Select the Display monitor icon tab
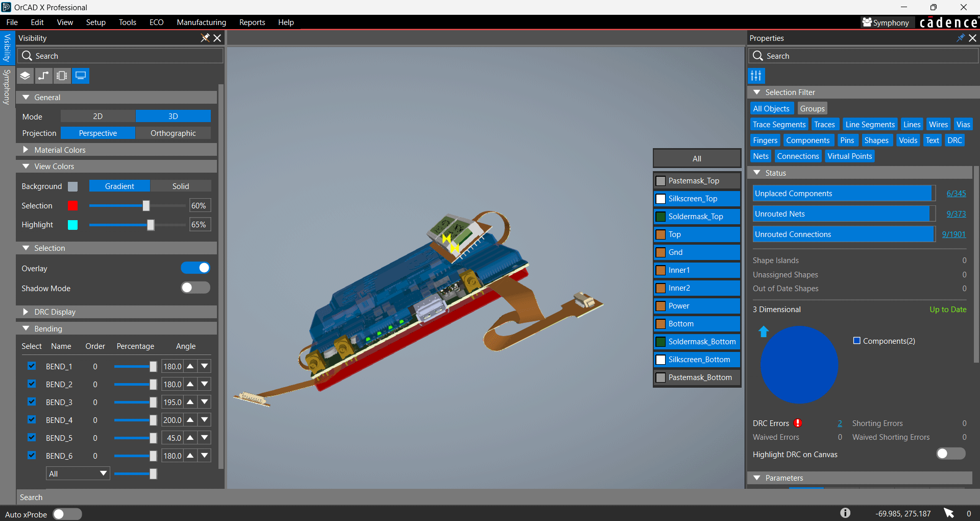The width and height of the screenshot is (980, 521). pyautogui.click(x=80, y=76)
